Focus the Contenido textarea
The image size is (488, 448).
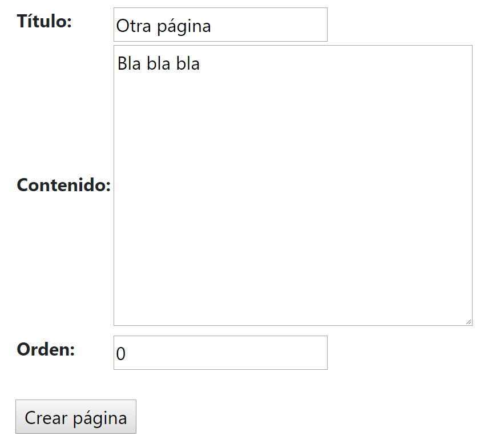pyautogui.click(x=293, y=185)
